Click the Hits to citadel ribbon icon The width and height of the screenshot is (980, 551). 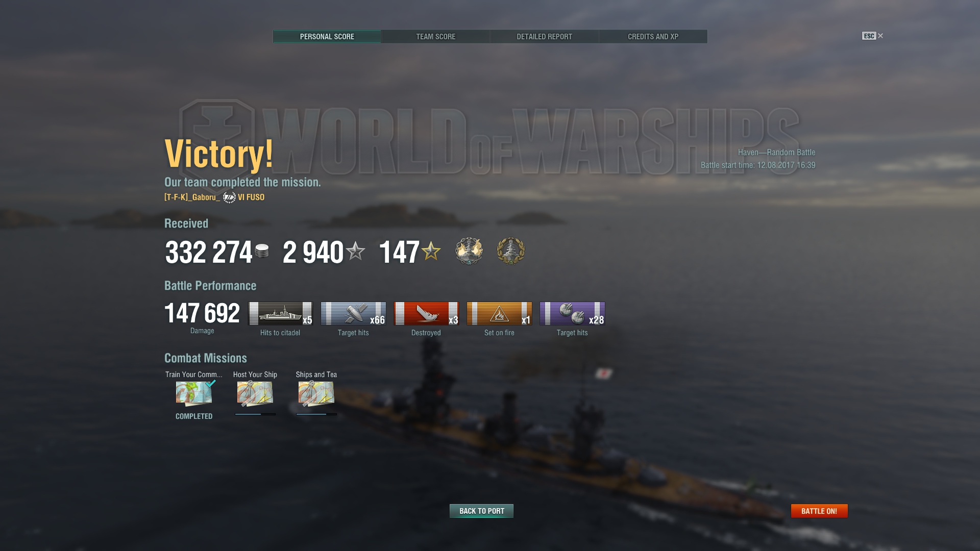pyautogui.click(x=280, y=313)
